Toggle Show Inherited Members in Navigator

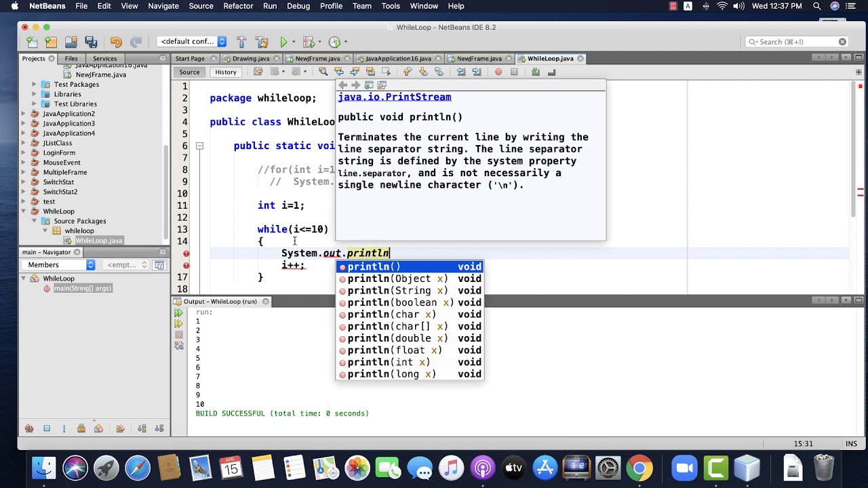(29, 428)
